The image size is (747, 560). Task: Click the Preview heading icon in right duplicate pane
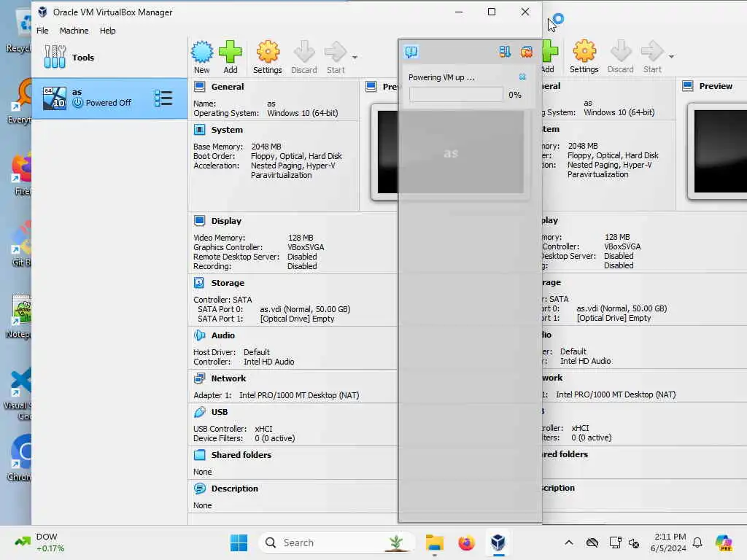click(687, 86)
